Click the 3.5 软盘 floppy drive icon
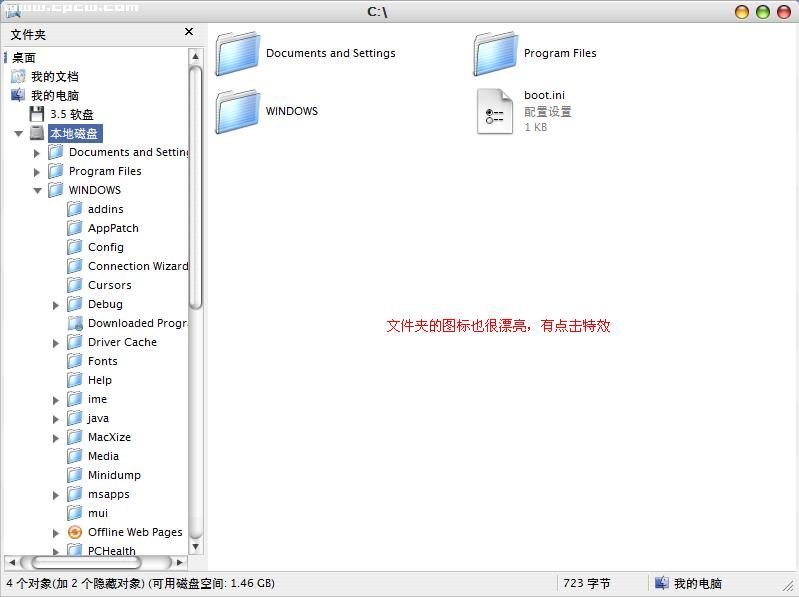 coord(37,114)
